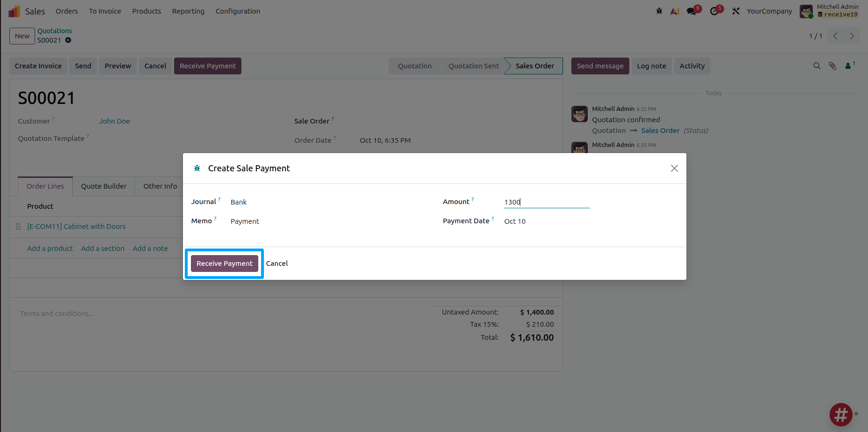The image size is (868, 432).
Task: Open Payment Date Oct 10 picker
Action: point(547,221)
